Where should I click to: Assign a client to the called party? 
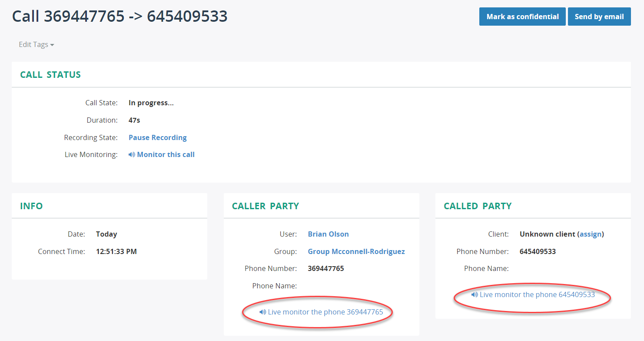[591, 234]
